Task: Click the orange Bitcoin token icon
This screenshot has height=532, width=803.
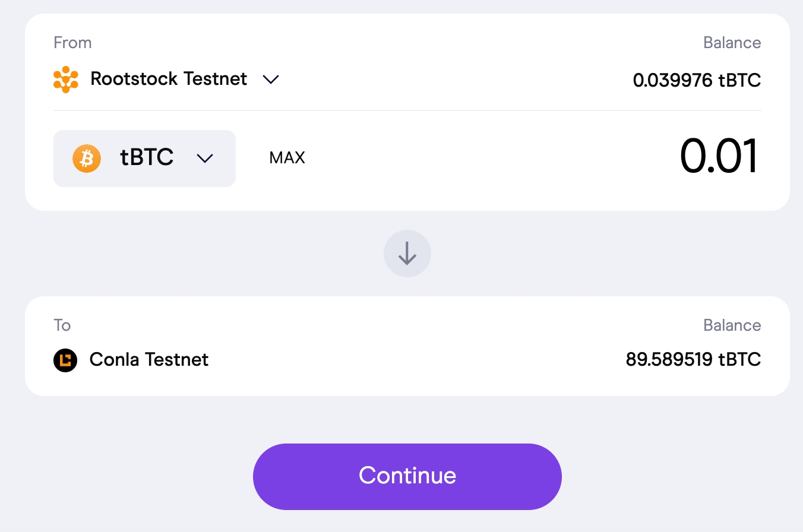Action: click(x=87, y=159)
